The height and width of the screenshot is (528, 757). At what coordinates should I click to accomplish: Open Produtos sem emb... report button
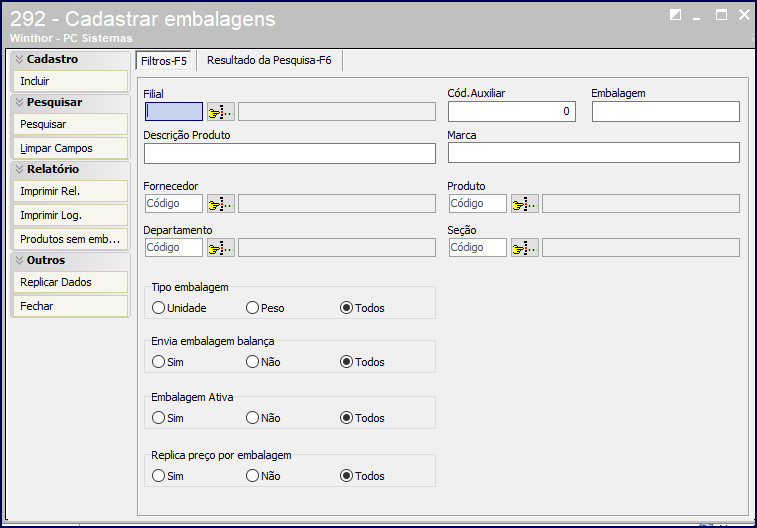point(70,239)
